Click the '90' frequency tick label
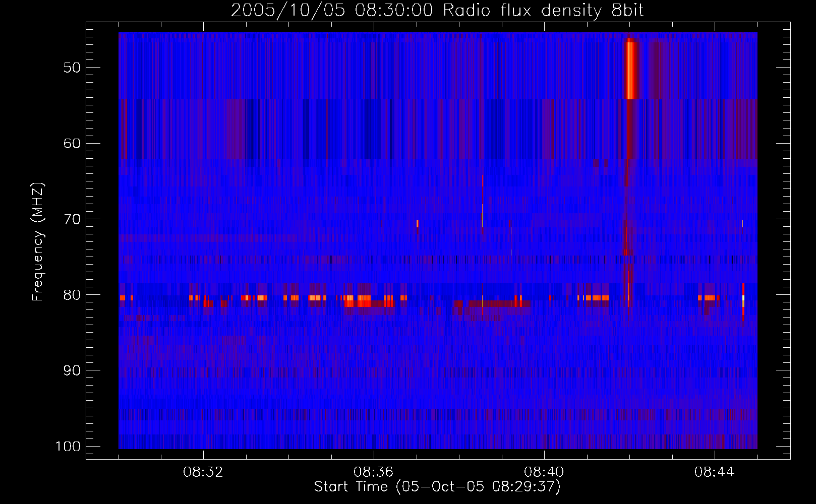816x504 pixels. point(72,370)
